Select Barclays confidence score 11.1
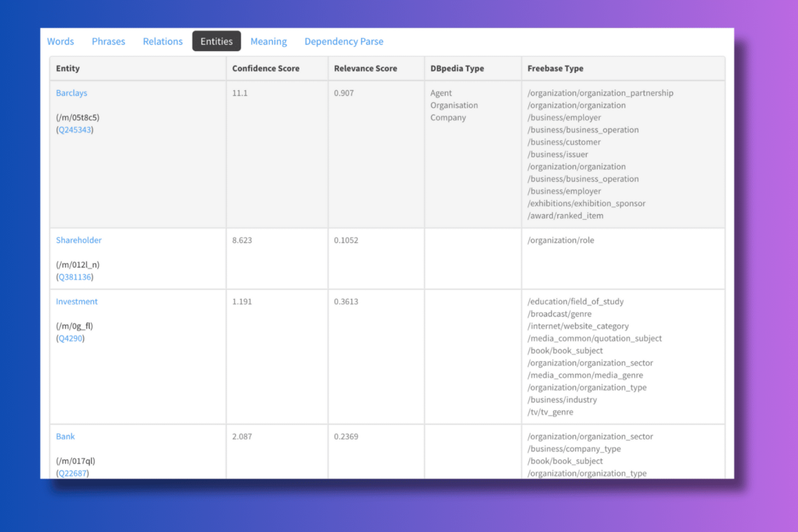This screenshot has width=798, height=532. (239, 92)
